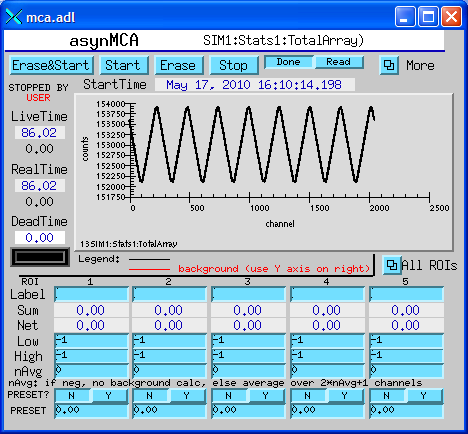Select the Read status option
The width and height of the screenshot is (468, 434).
point(339,62)
